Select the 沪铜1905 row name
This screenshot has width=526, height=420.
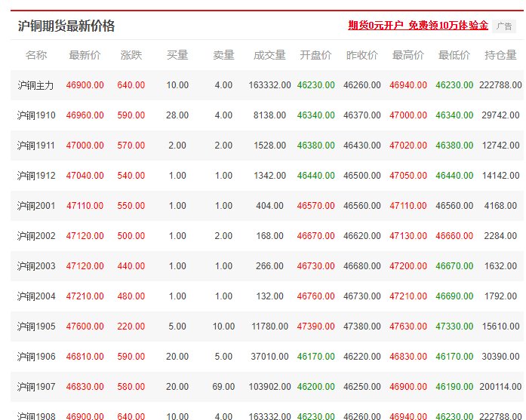tap(36, 326)
